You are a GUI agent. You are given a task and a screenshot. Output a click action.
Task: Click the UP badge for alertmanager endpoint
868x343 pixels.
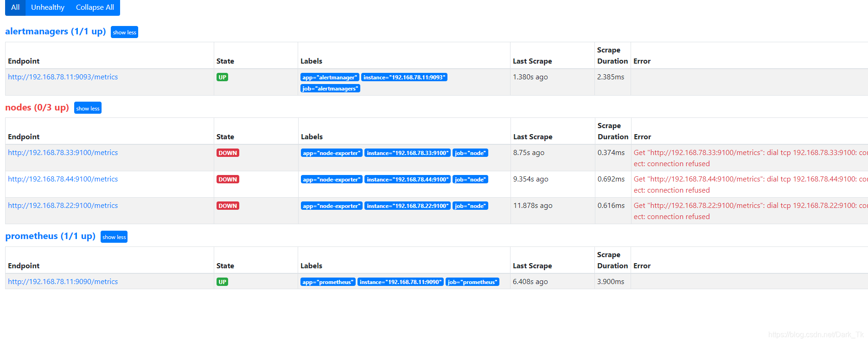tap(222, 78)
